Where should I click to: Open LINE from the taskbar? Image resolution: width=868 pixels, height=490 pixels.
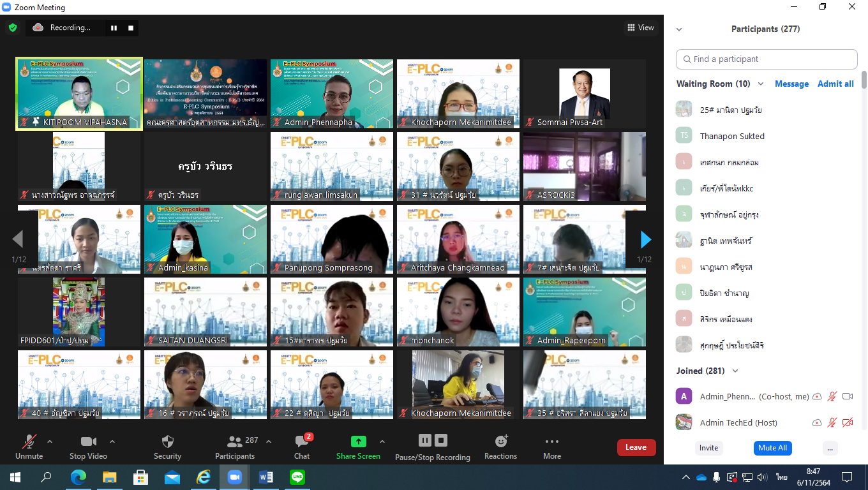click(x=297, y=477)
